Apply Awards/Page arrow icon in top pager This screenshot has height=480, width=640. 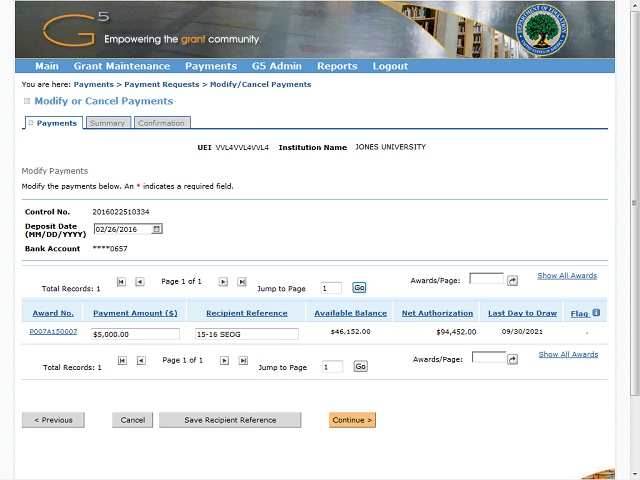coord(512,280)
